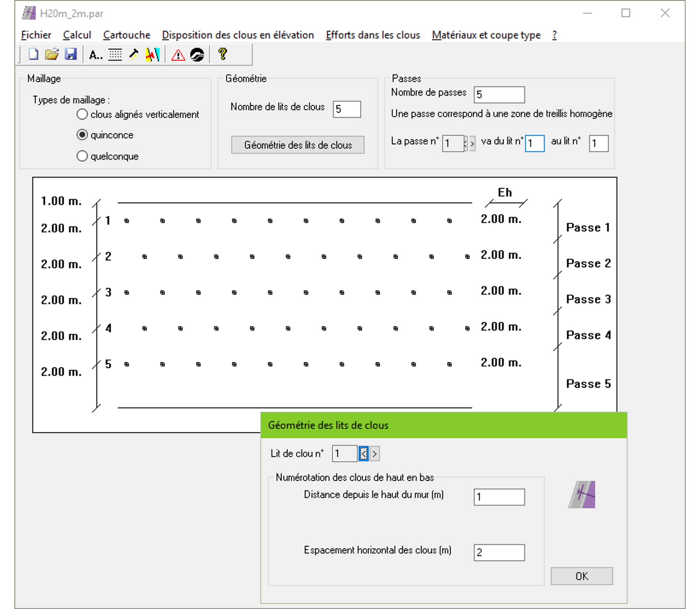Click the 'Espacement horizontal des clous' field
This screenshot has height=609, width=700.
[x=499, y=552]
